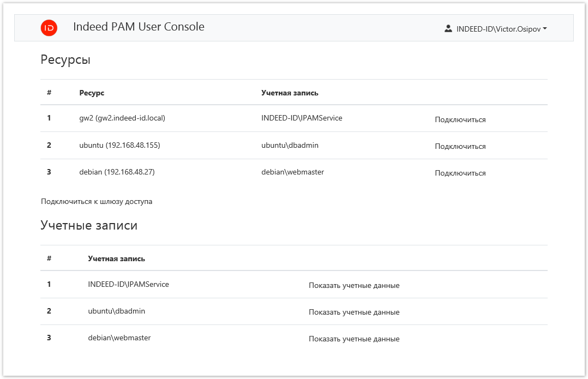
Task: Show credentials for INDEED-ID\IPAMService account
Action: [354, 285]
